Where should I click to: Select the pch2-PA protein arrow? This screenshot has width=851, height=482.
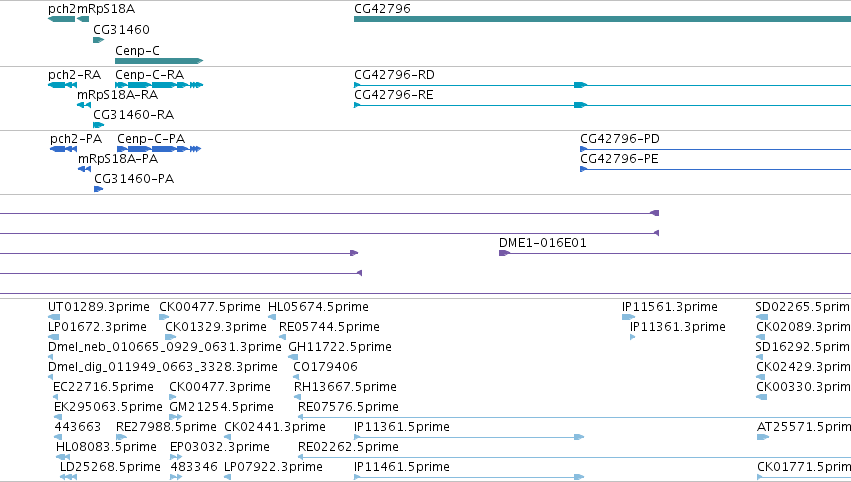63,149
